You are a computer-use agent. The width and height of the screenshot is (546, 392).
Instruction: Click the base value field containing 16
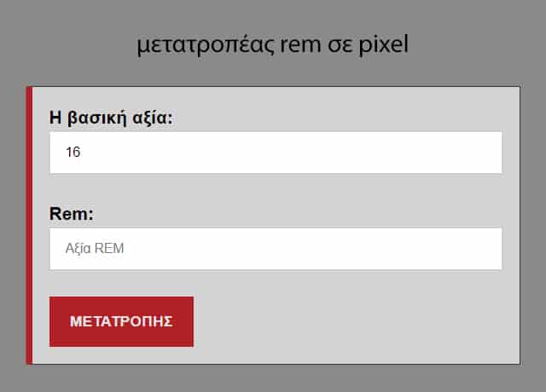pos(275,153)
